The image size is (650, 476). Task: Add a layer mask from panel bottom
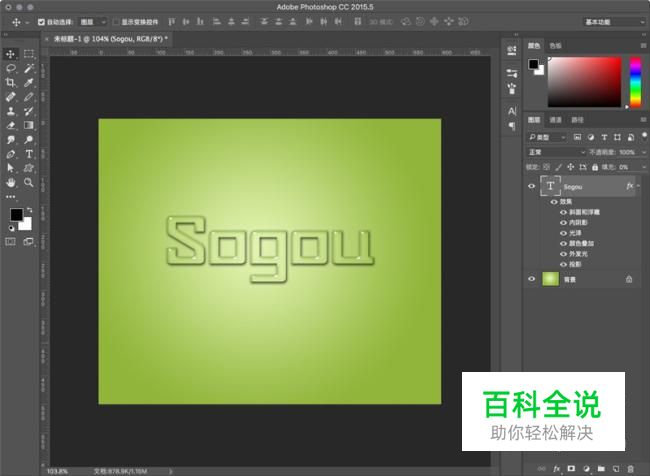click(571, 469)
